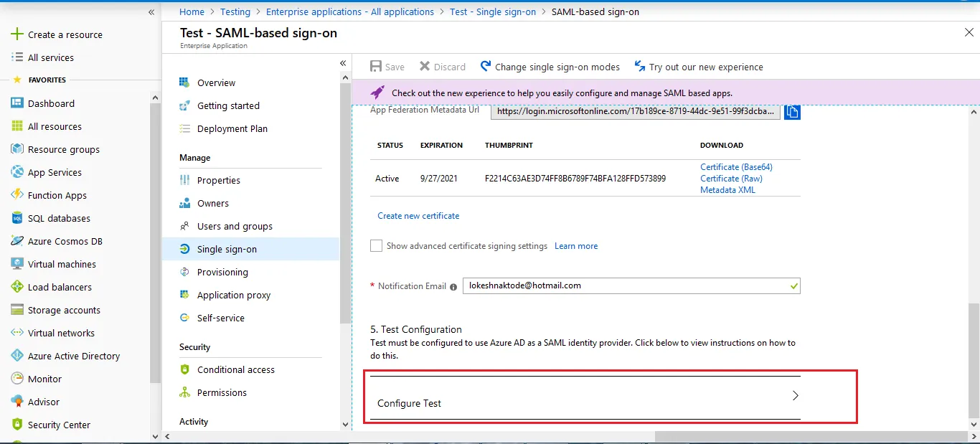Click the Resource groups cube icon
Viewport: 980px width, 444px height.
pyautogui.click(x=17, y=149)
